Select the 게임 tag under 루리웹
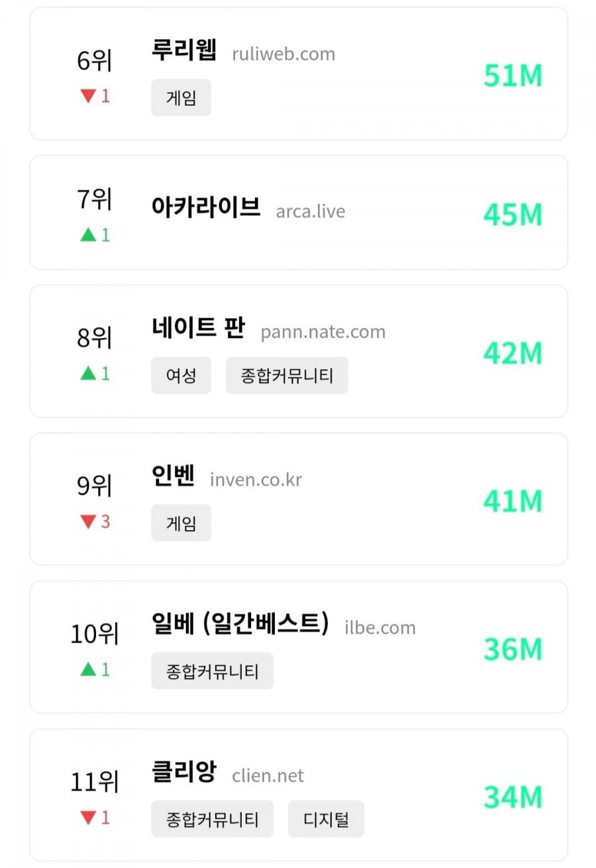Viewport: 596px width, 868px height. coord(181,98)
